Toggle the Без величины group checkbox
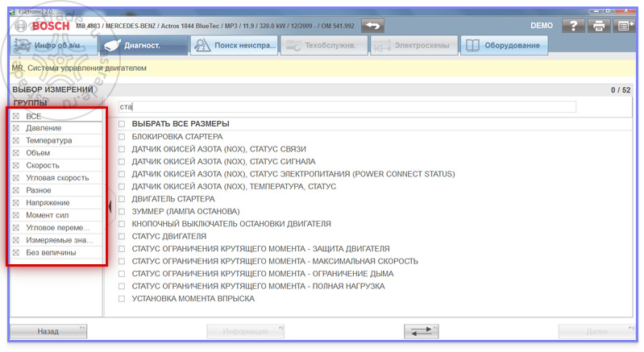The width and height of the screenshot is (644, 352). click(16, 252)
